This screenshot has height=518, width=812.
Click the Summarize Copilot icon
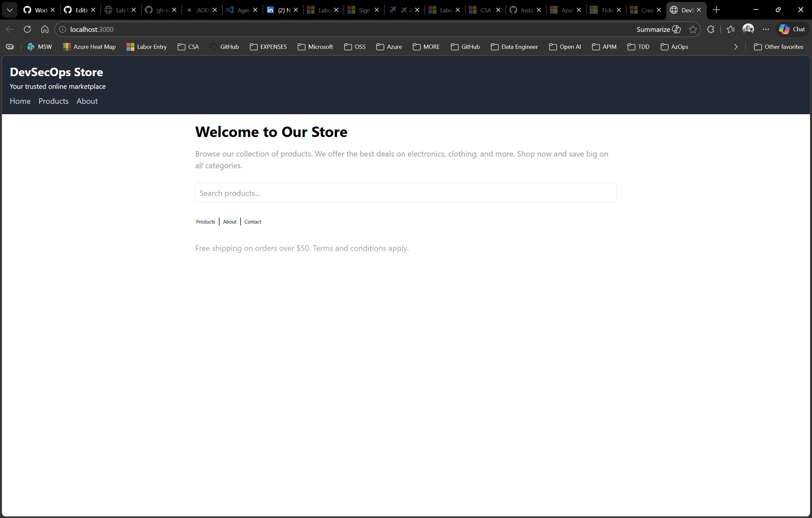click(x=676, y=29)
